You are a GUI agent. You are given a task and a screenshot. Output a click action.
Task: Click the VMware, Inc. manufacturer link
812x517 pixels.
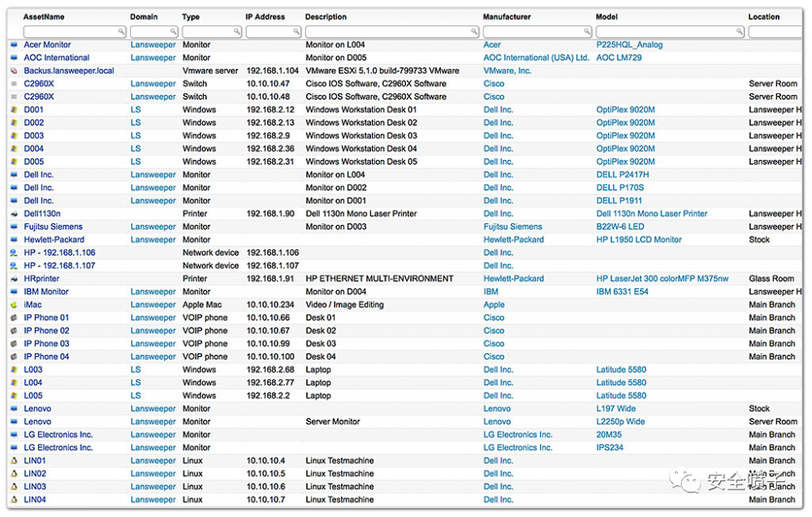click(x=508, y=71)
